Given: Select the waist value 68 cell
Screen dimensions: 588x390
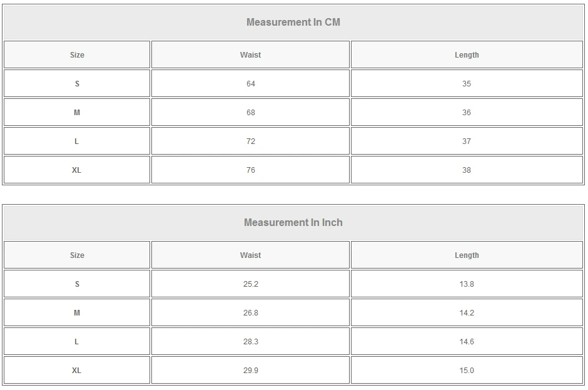Looking at the screenshot, I should [x=250, y=113].
